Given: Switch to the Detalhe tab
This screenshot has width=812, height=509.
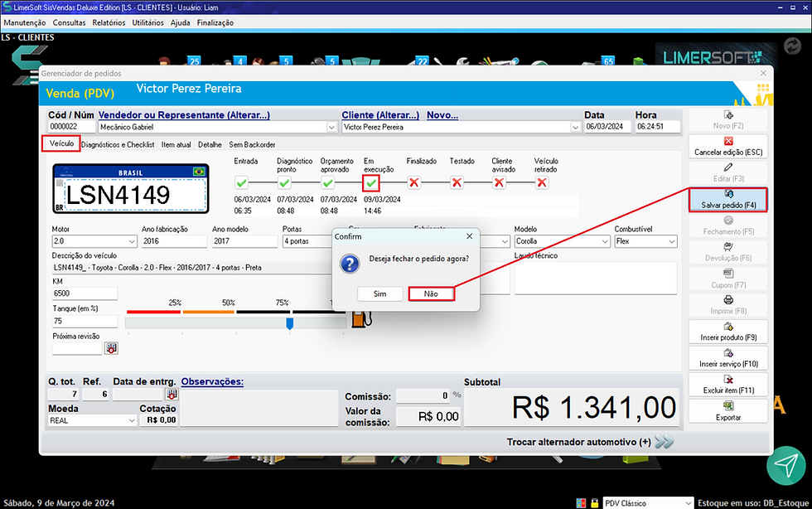Looking at the screenshot, I should click(210, 144).
